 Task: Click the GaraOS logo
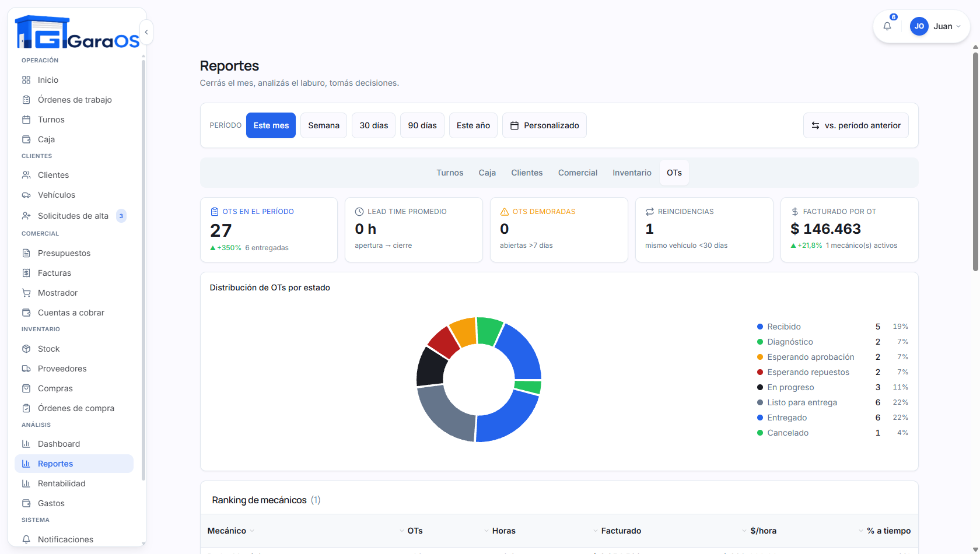77,32
